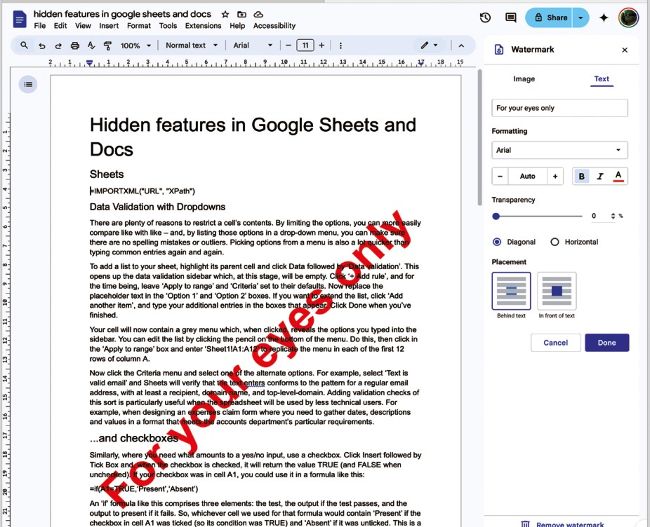This screenshot has height=527, width=650.
Task: Switch to the Image watermark tab
Action: 524,78
